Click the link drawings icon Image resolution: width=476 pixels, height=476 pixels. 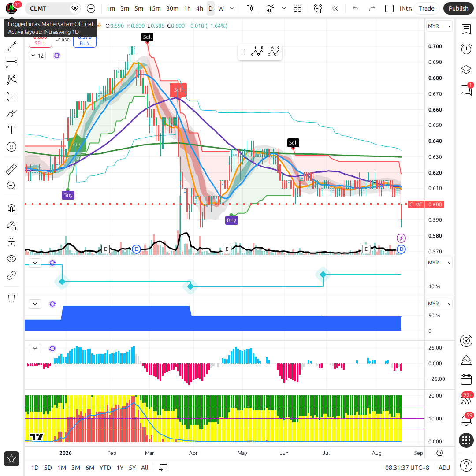pos(11,275)
